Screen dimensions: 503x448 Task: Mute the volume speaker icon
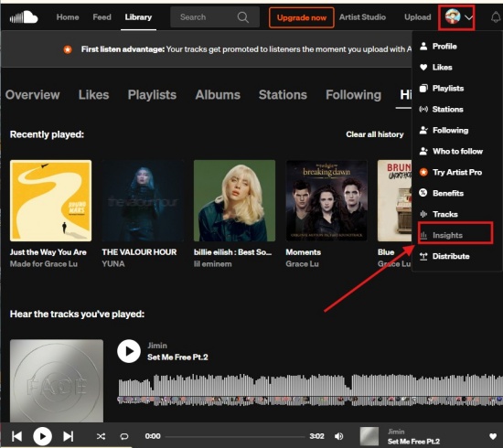pos(338,436)
